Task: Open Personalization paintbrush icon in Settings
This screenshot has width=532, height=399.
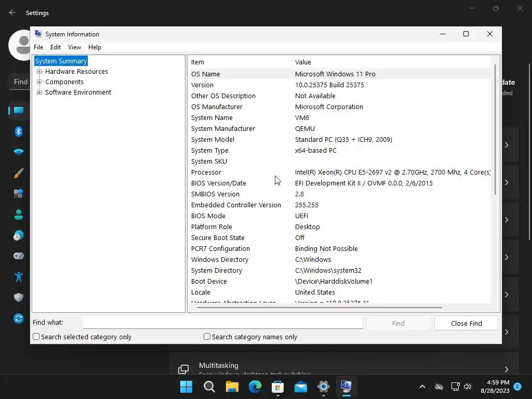Action: pyautogui.click(x=18, y=173)
